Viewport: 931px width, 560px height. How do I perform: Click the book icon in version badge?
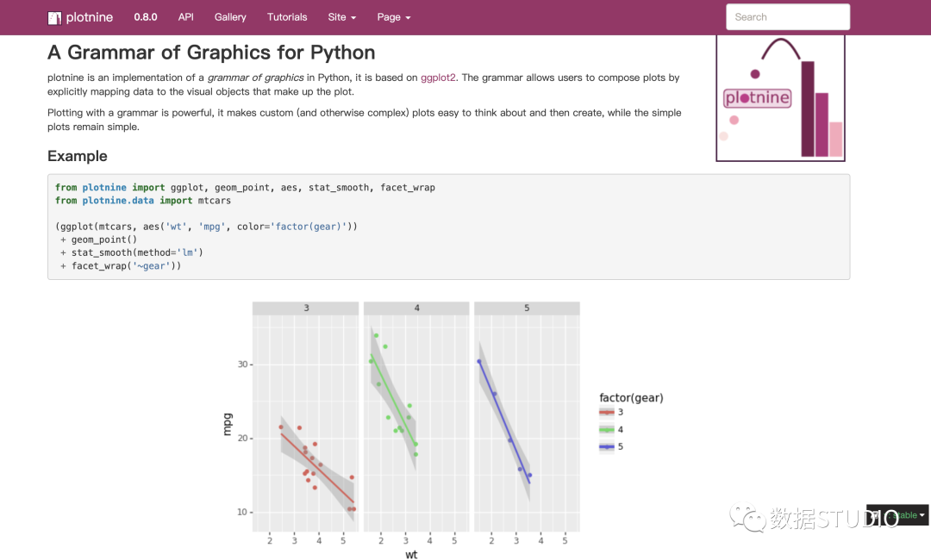point(876,515)
